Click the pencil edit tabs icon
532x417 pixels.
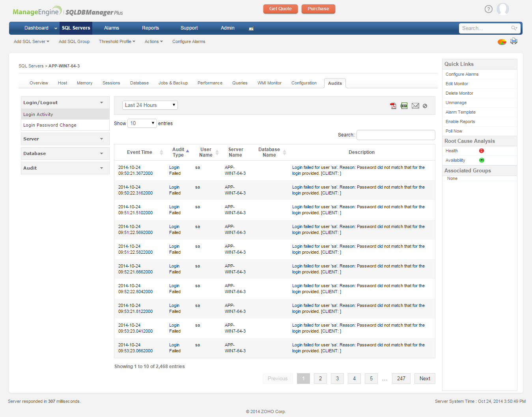pos(251,28)
